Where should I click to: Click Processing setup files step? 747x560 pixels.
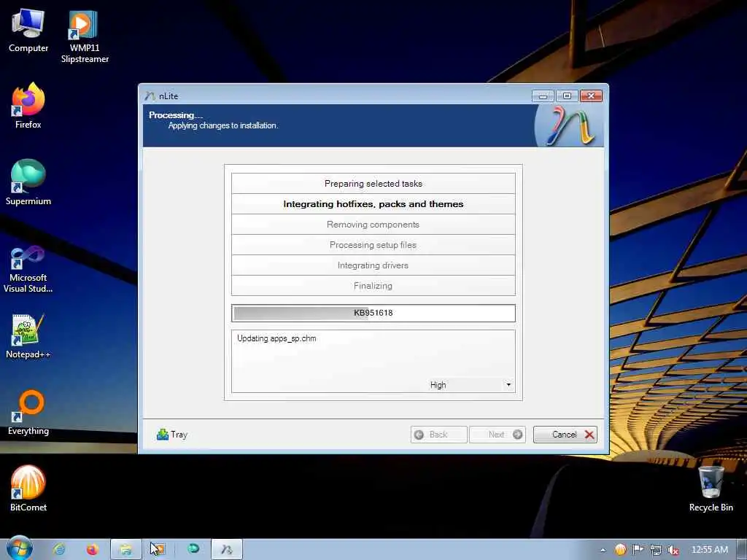pyautogui.click(x=373, y=245)
